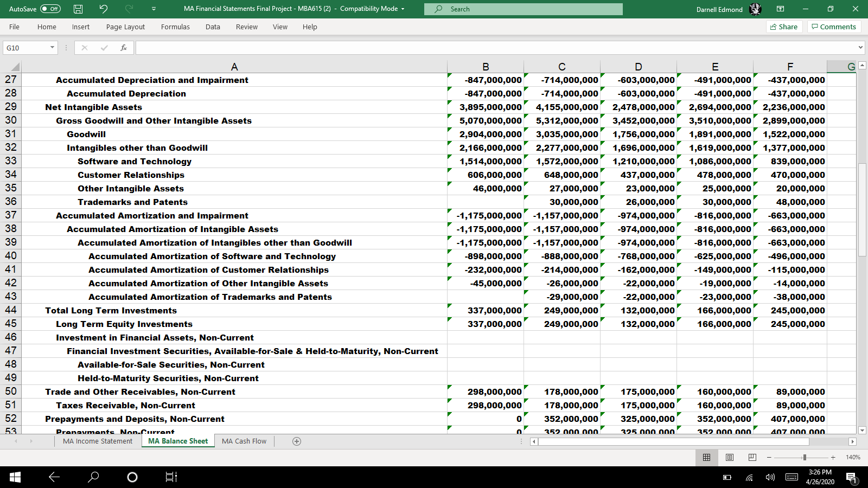The height and width of the screenshot is (488, 868).
Task: Click the Share button
Action: (x=784, y=27)
